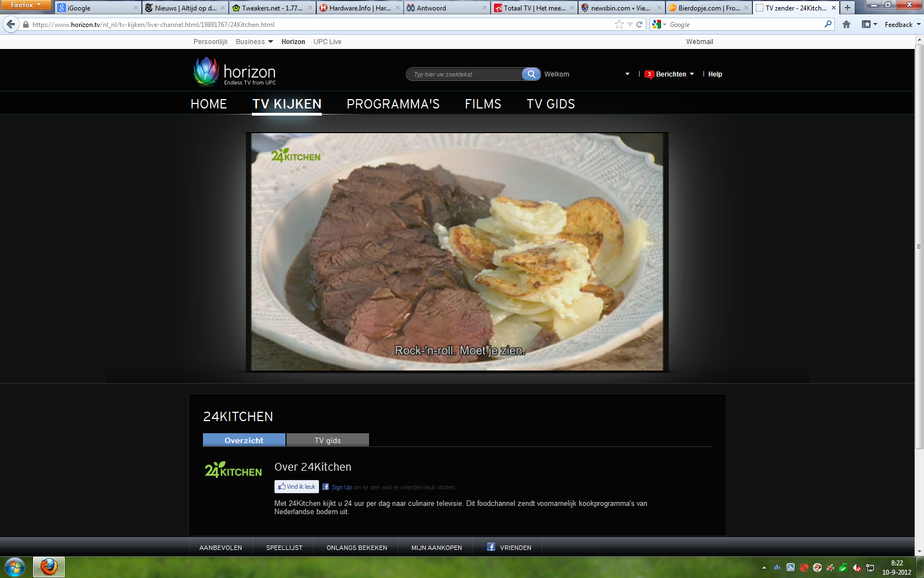Viewport: 924px width, 578px height.
Task: Open the Webmail link
Action: [700, 42]
